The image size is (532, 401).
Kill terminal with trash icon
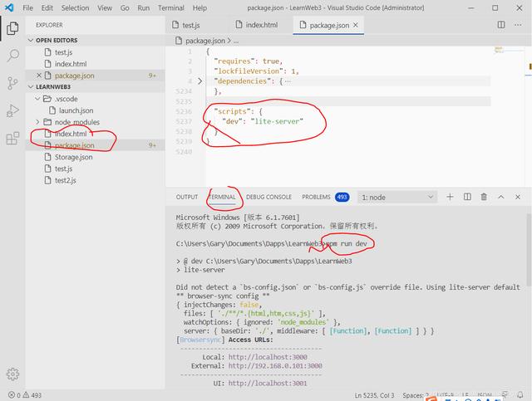coord(484,197)
